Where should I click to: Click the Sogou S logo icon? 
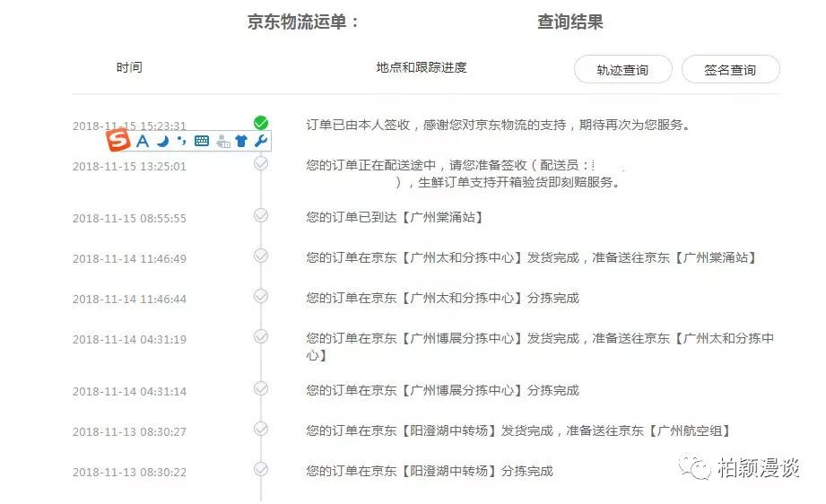tap(118, 140)
